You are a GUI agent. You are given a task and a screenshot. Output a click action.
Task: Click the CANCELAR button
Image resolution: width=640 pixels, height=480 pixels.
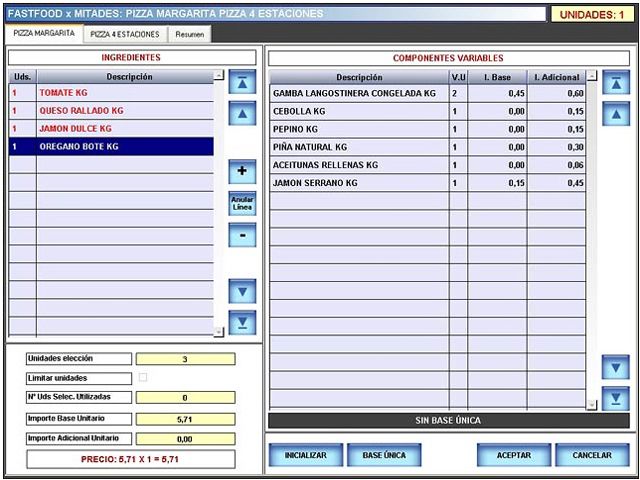[x=592, y=455]
